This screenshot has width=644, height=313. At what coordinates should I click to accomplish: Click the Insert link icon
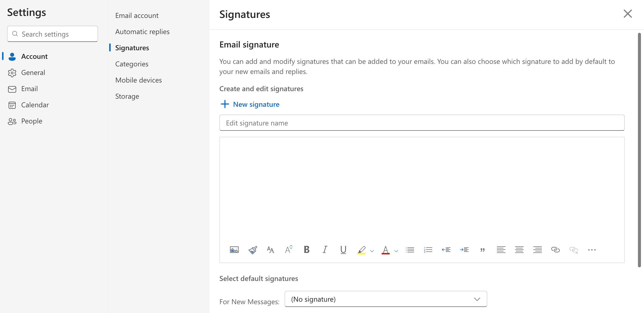point(555,250)
